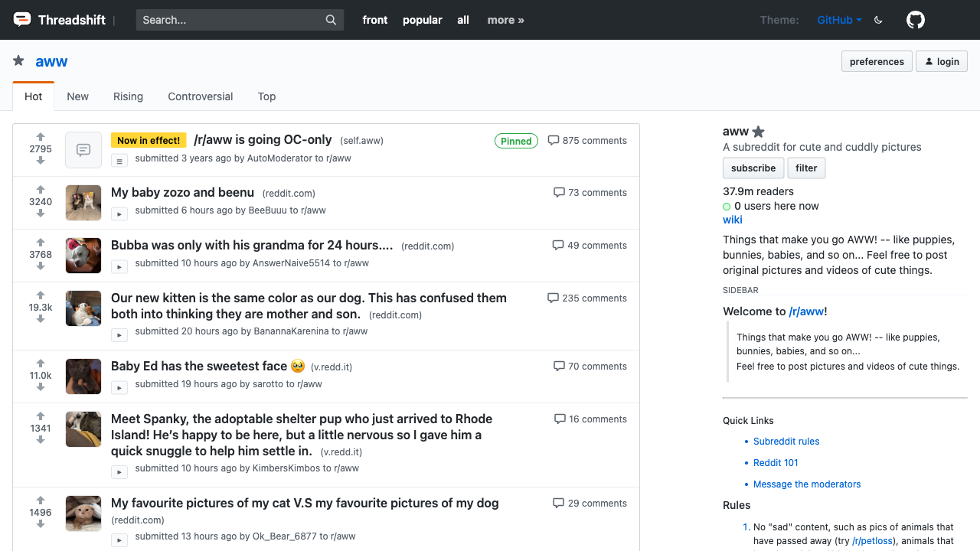Open the Controversial tab
980x551 pixels.
201,96
